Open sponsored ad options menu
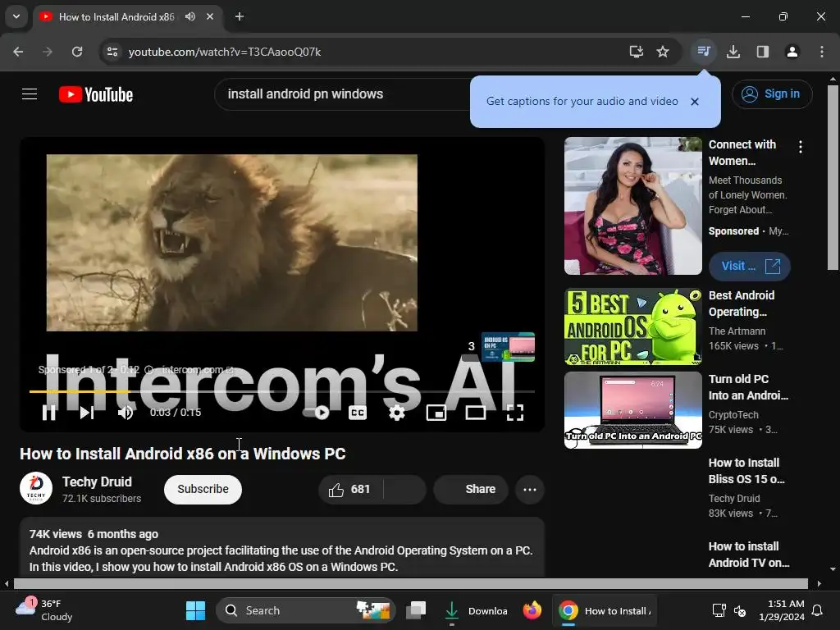Image resolution: width=840 pixels, height=630 pixels. point(801,147)
